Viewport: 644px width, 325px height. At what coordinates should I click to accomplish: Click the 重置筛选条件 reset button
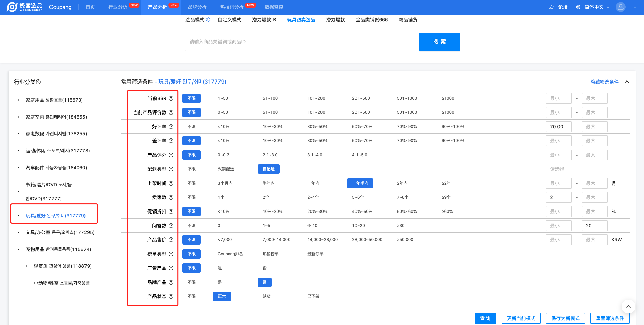pyautogui.click(x=610, y=318)
